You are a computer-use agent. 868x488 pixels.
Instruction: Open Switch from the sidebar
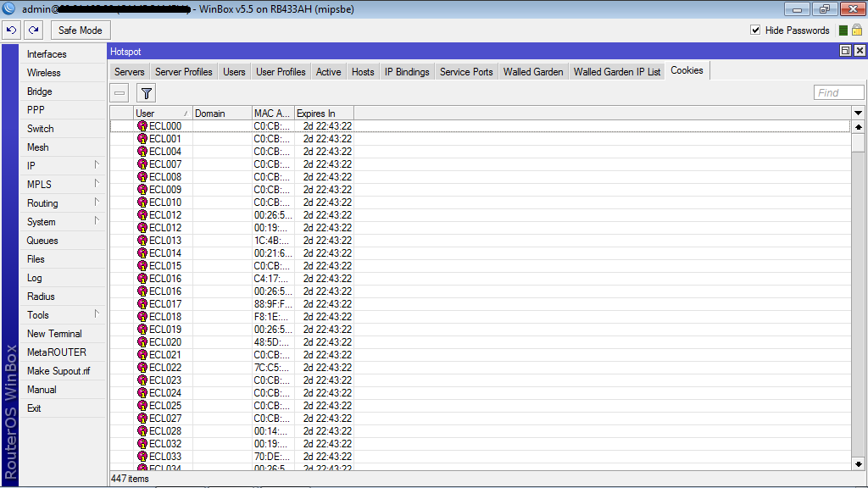pyautogui.click(x=63, y=129)
